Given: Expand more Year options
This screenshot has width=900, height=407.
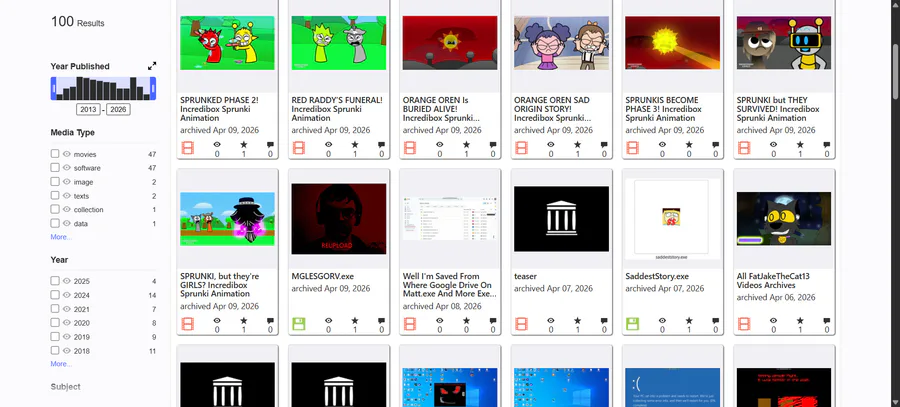Looking at the screenshot, I should 61,363.
